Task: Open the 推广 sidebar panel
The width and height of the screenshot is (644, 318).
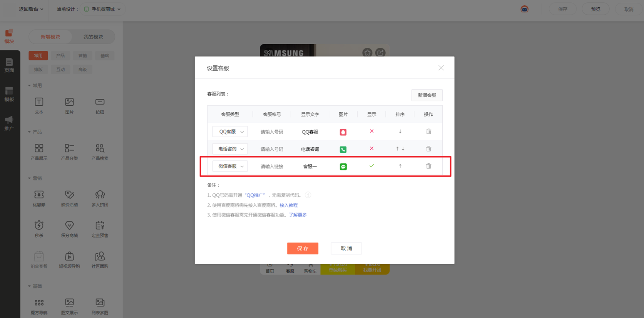Action: click(x=9, y=123)
